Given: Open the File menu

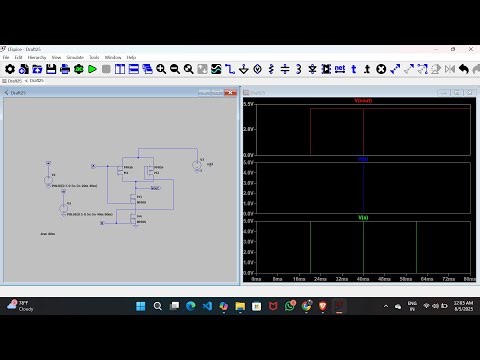Looking at the screenshot, I should tap(6, 57).
